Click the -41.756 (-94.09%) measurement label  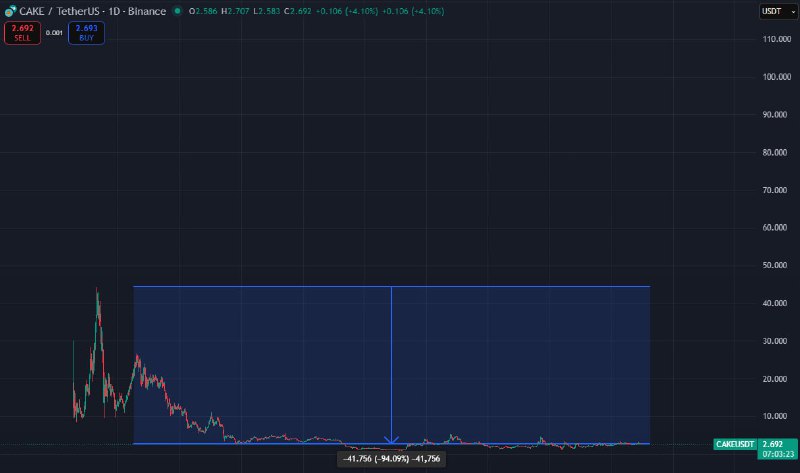click(x=391, y=458)
